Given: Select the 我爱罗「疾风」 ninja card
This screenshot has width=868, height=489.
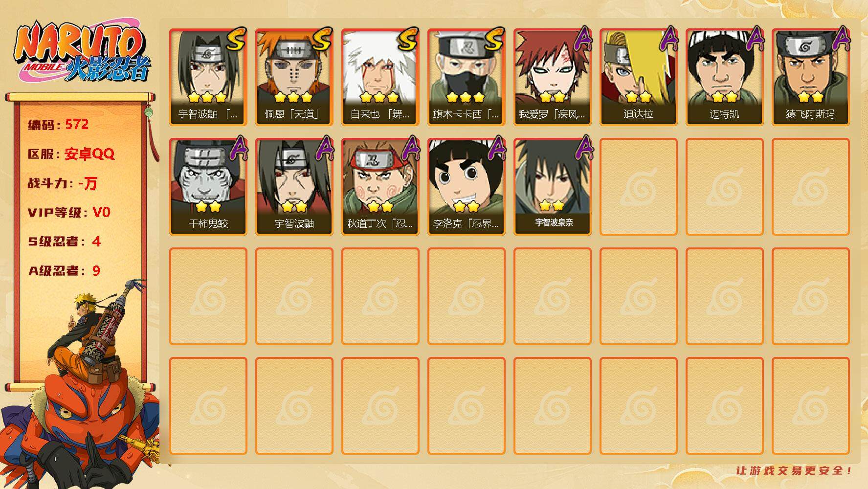Looking at the screenshot, I should tap(552, 77).
